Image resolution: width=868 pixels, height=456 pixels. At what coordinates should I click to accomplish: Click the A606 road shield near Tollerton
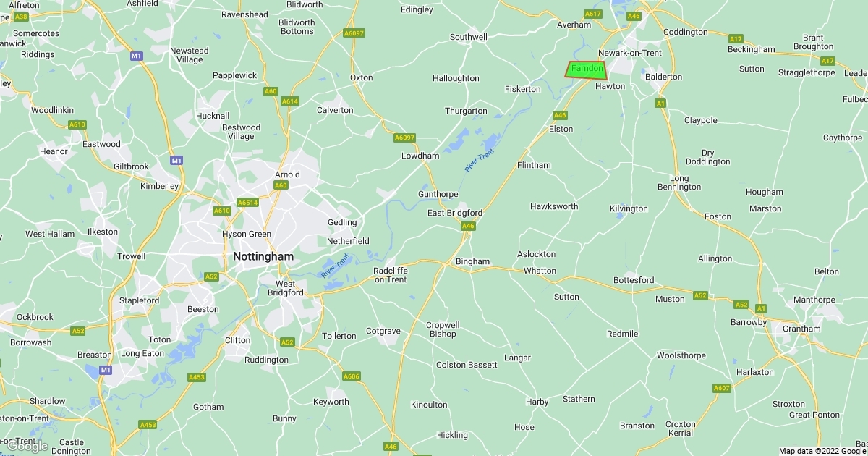point(352,376)
